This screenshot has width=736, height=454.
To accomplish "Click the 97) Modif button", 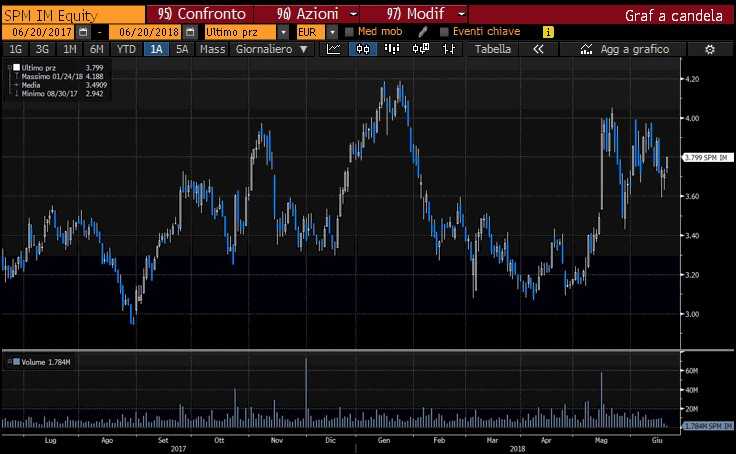I will click(x=415, y=14).
